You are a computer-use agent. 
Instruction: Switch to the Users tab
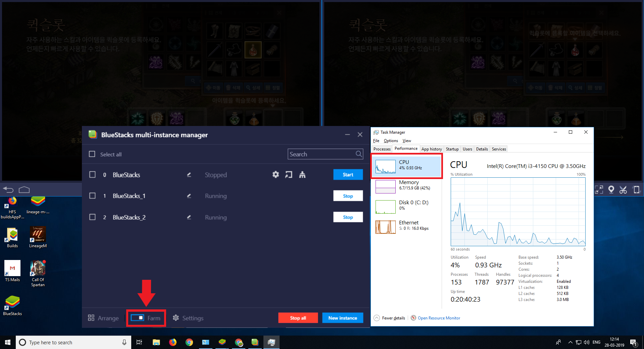[467, 149]
